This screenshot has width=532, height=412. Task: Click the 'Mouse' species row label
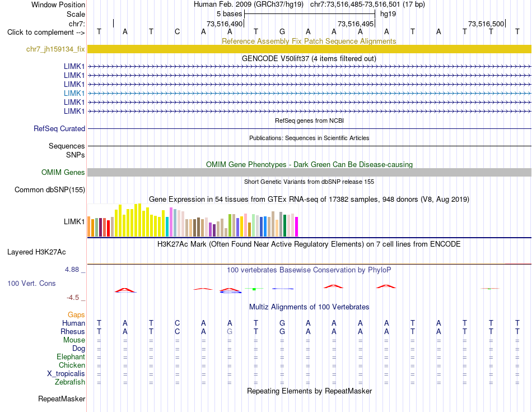point(74,340)
